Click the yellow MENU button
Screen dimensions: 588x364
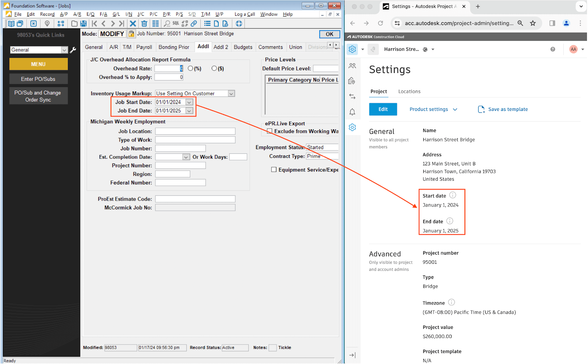pos(38,64)
